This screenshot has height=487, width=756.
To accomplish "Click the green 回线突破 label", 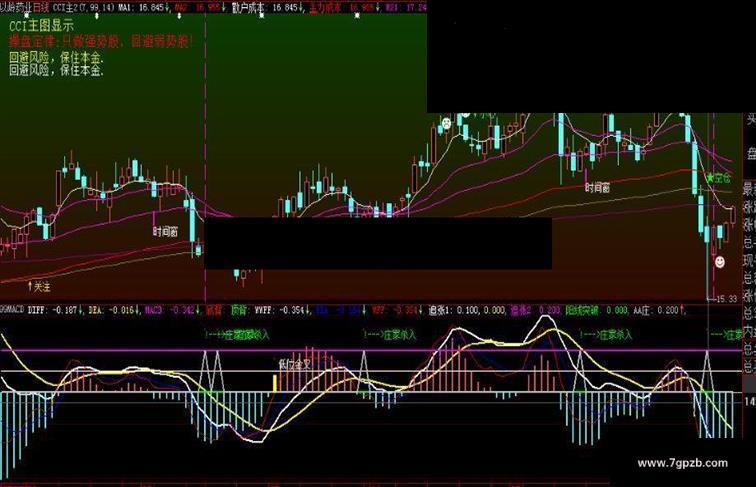I will click(582, 311).
